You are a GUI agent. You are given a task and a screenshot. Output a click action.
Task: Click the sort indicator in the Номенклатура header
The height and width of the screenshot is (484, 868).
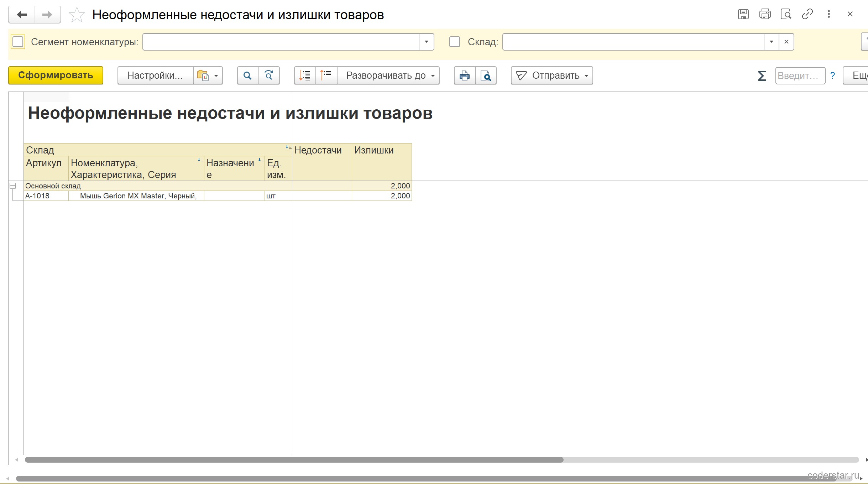200,160
